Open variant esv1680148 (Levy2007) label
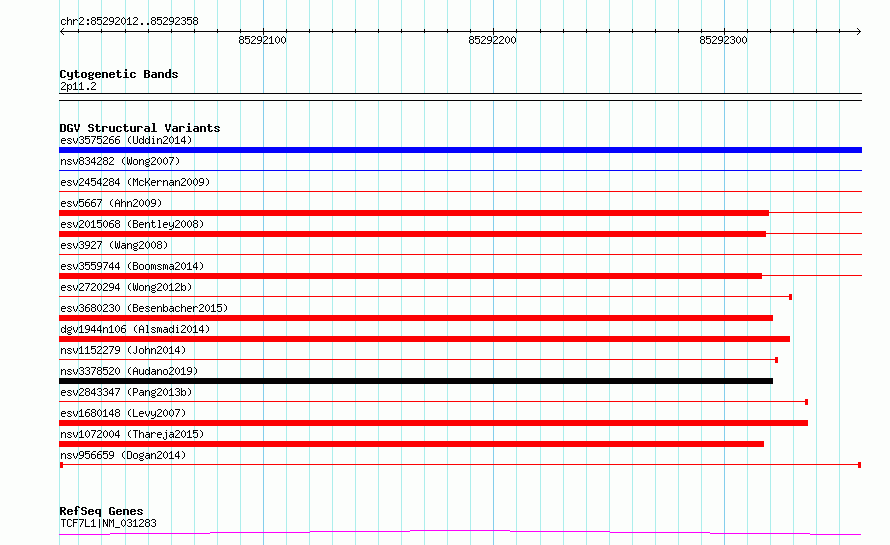This screenshot has width=890, height=545. pyautogui.click(x=123, y=413)
